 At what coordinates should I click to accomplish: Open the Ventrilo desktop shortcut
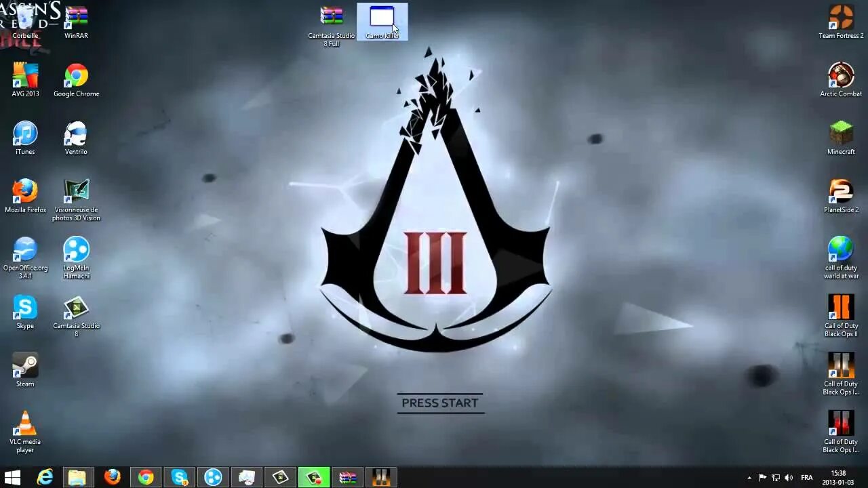pos(76,138)
